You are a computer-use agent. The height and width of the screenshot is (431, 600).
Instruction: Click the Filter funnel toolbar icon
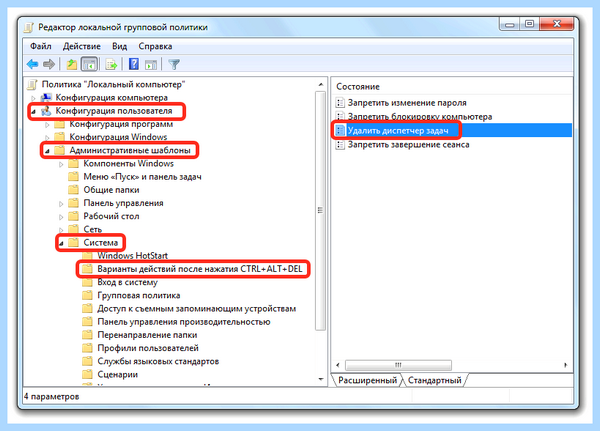click(174, 64)
